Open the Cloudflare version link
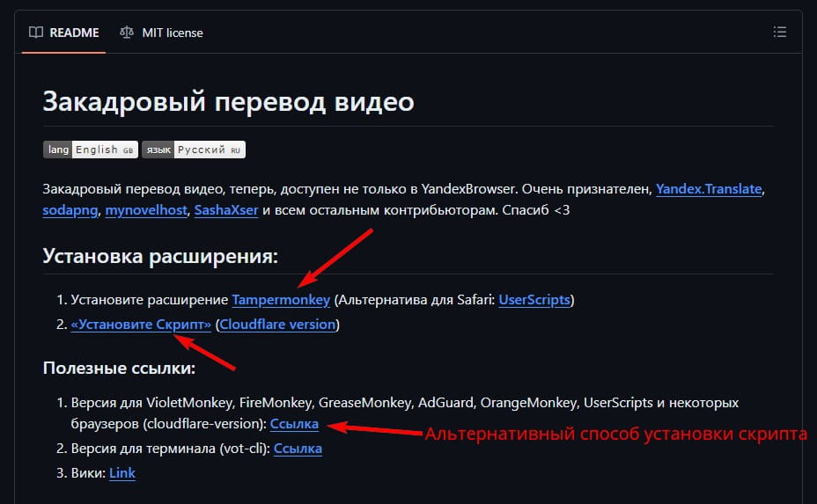This screenshot has width=817, height=504. [277, 324]
